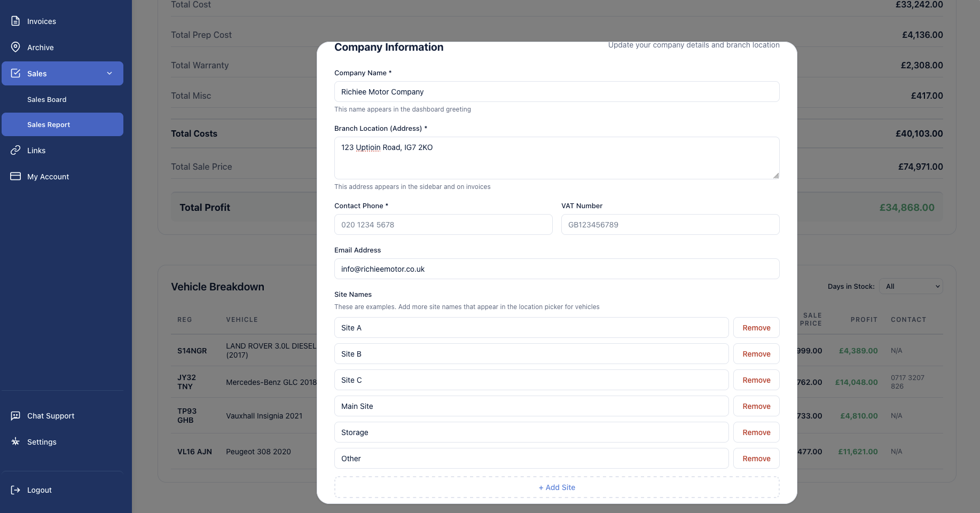Click the VAT Number field
The height and width of the screenshot is (513, 980).
click(670, 224)
